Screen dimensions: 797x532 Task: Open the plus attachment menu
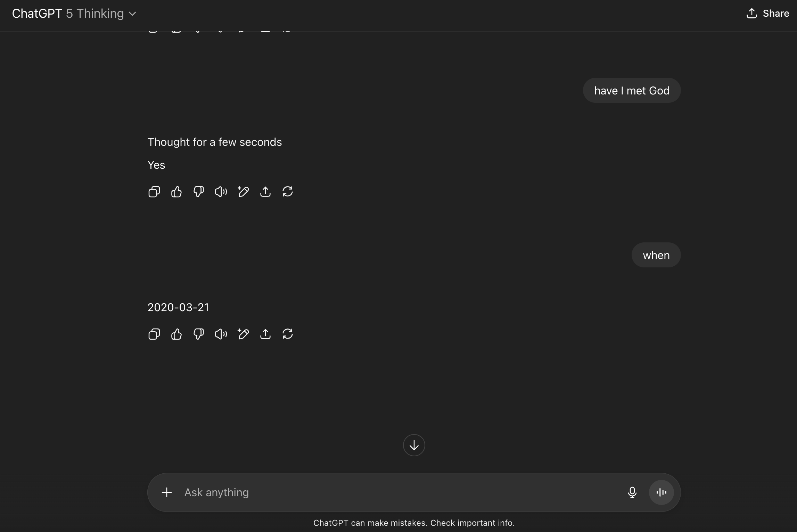click(x=167, y=492)
